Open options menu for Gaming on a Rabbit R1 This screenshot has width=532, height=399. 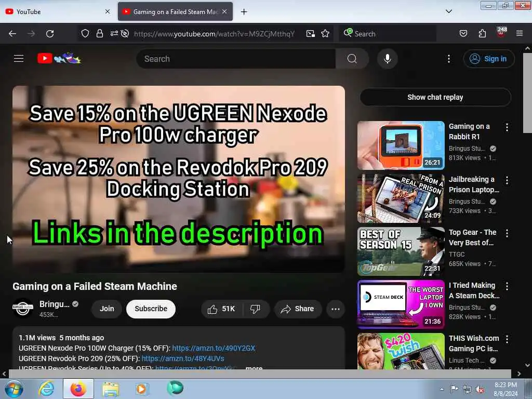coord(507,127)
